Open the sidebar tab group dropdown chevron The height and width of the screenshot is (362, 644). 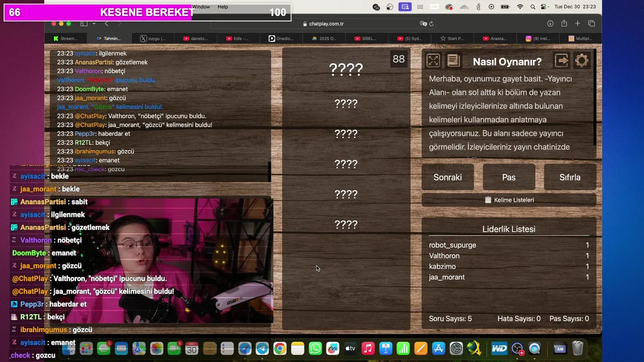(x=94, y=24)
